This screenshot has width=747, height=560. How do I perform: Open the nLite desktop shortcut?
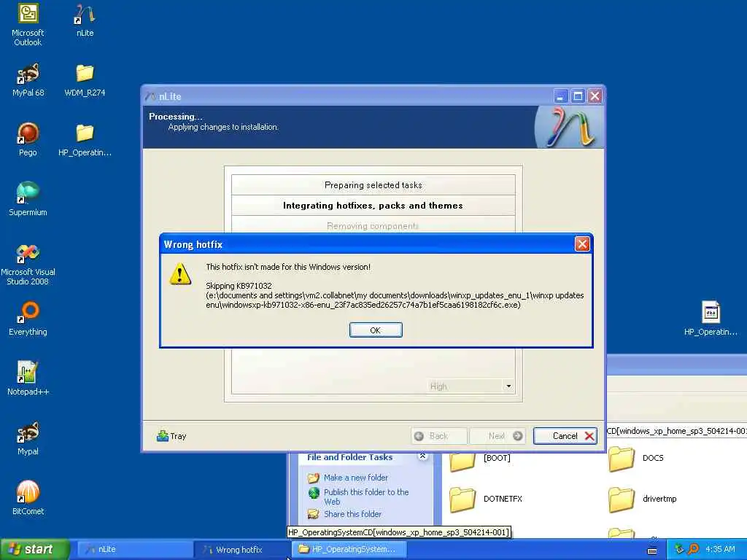85,20
